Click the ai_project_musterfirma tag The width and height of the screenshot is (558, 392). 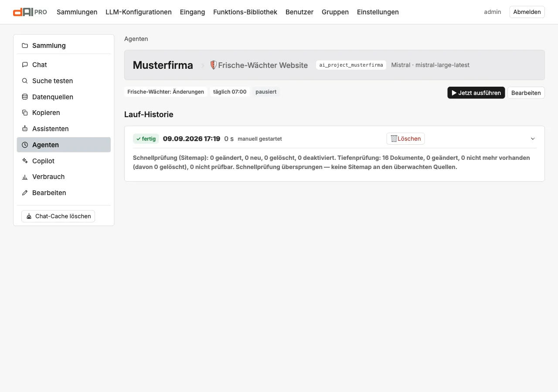(x=351, y=65)
